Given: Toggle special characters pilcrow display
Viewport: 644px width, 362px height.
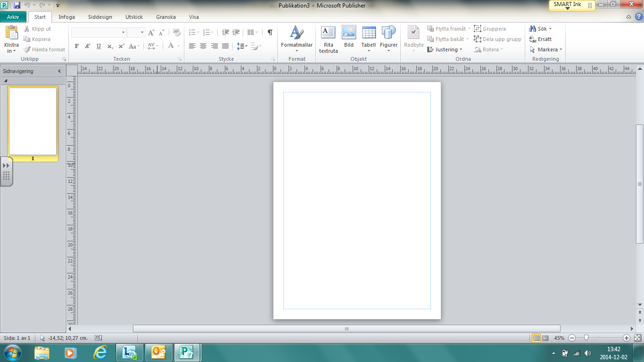Looking at the screenshot, I should 270,33.
